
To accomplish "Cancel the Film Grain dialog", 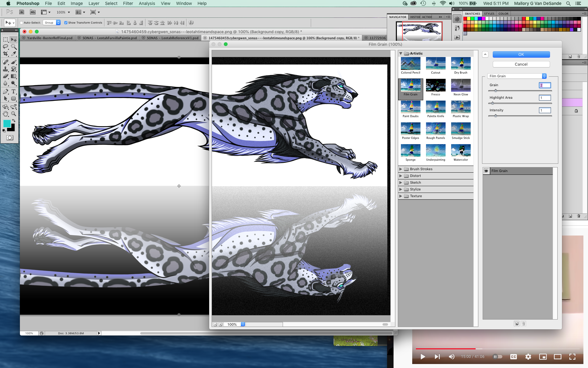I will coord(521,64).
